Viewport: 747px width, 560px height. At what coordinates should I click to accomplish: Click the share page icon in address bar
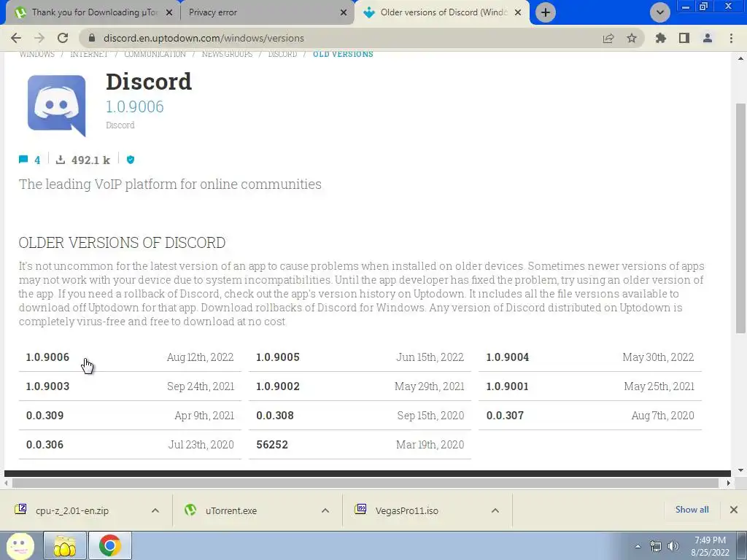coord(608,38)
